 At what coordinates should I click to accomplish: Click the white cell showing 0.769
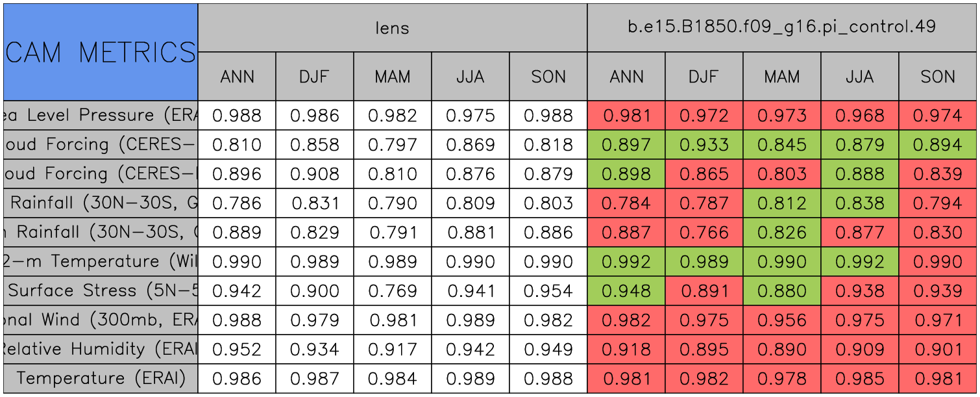(393, 291)
